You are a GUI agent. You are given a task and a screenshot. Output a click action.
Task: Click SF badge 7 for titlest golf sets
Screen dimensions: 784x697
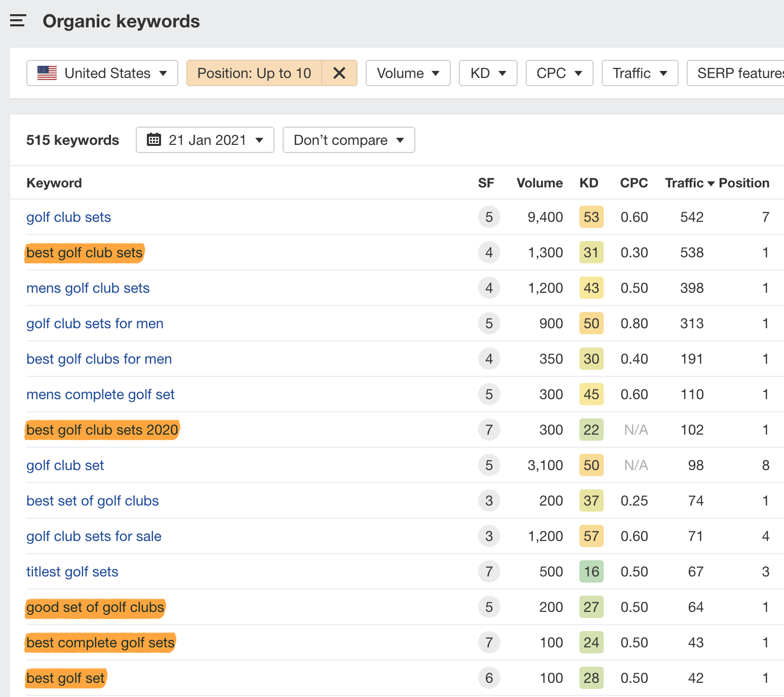point(489,572)
